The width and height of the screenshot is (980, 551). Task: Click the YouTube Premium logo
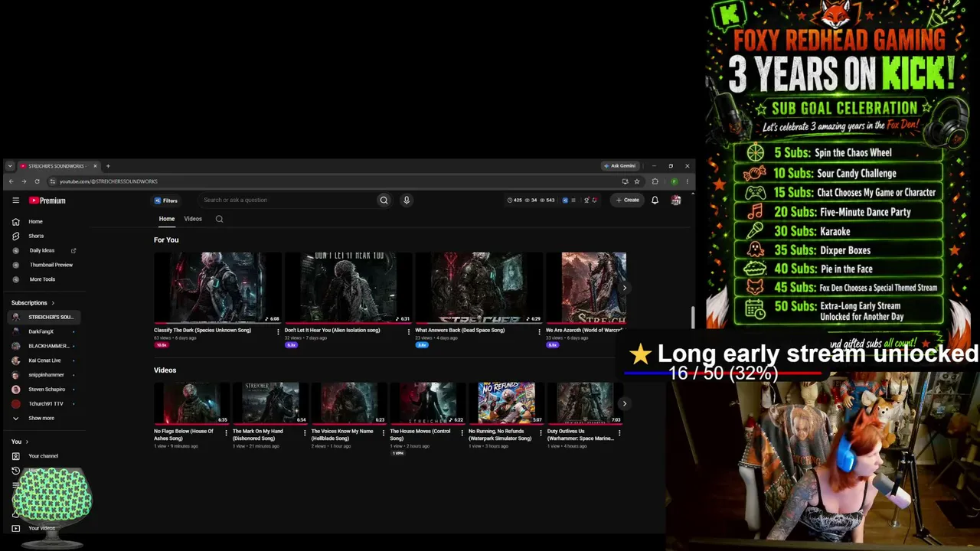47,201
